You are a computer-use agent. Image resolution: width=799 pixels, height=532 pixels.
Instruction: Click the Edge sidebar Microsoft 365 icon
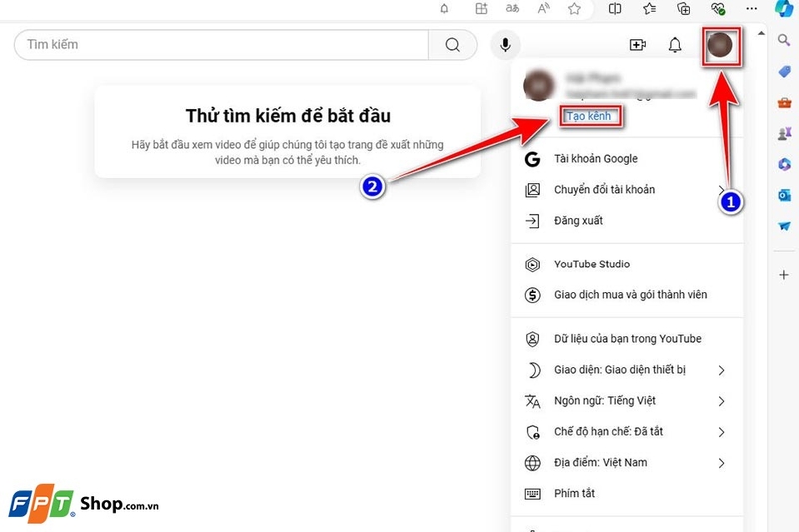click(784, 164)
